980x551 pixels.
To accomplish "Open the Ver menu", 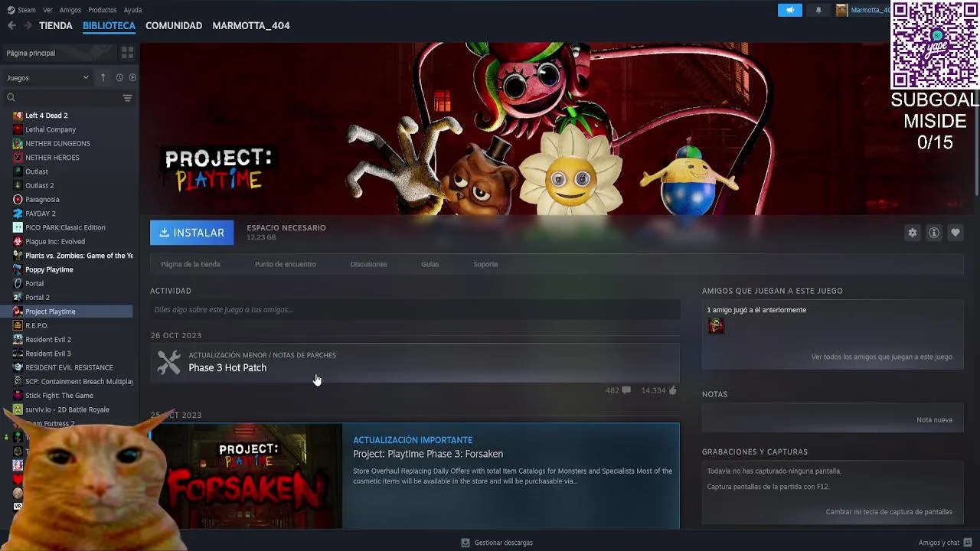I will 47,10.
